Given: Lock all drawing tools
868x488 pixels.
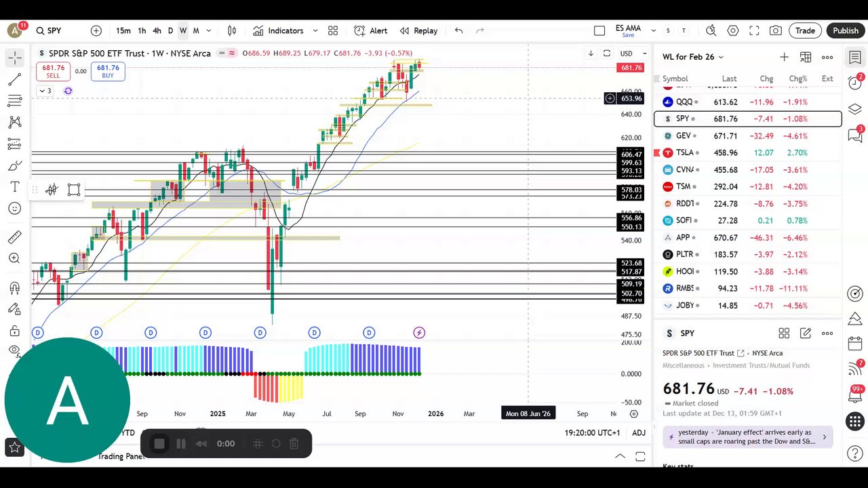Looking at the screenshot, I should click(x=14, y=331).
